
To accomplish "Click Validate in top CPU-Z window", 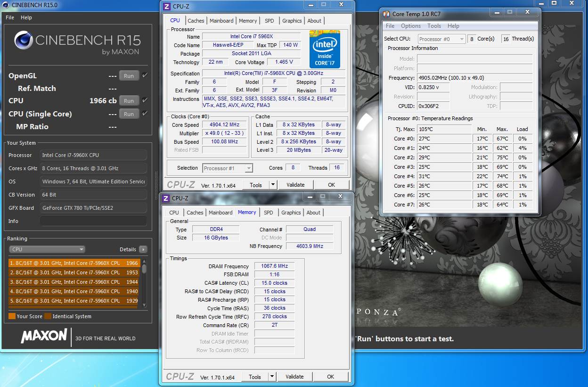I will click(295, 185).
